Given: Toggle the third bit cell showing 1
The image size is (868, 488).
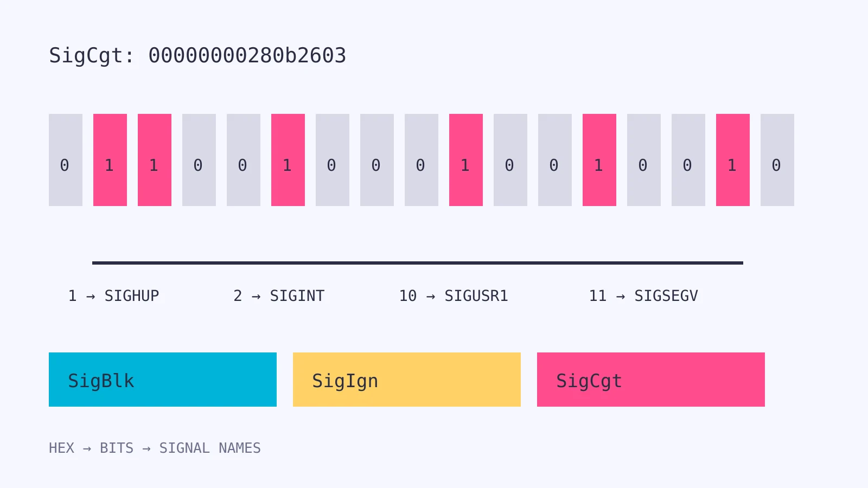Looking at the screenshot, I should point(155,160).
